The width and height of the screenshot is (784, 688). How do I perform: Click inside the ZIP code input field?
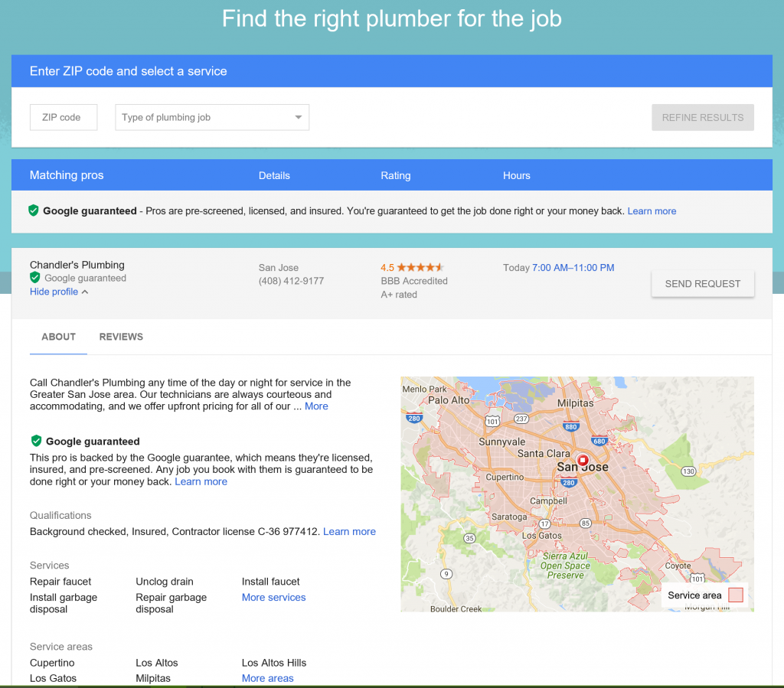(x=63, y=117)
